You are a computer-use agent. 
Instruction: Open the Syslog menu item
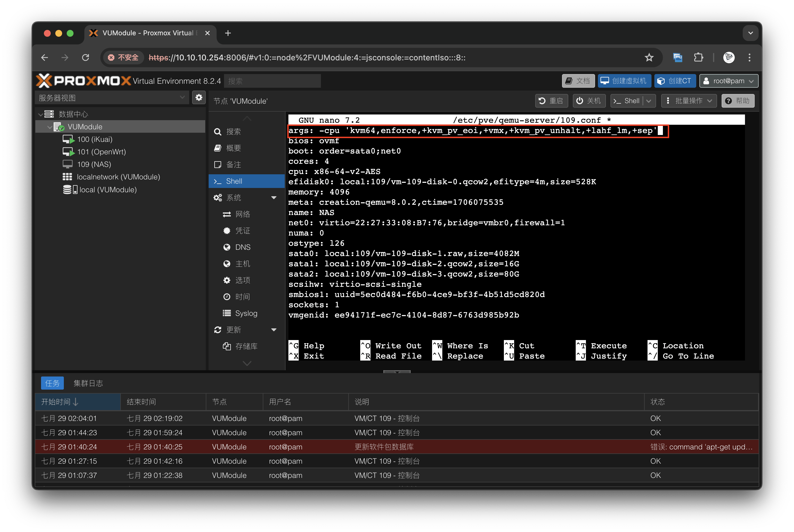(247, 313)
